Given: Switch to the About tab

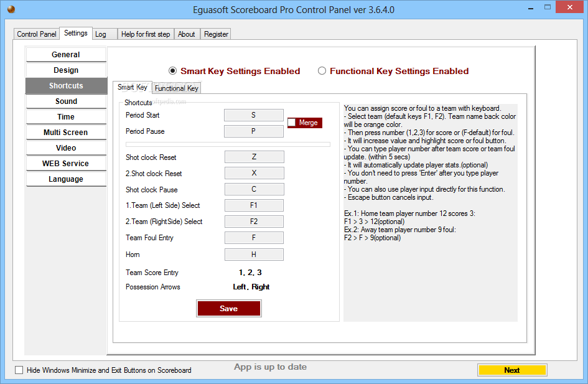Looking at the screenshot, I should (187, 34).
